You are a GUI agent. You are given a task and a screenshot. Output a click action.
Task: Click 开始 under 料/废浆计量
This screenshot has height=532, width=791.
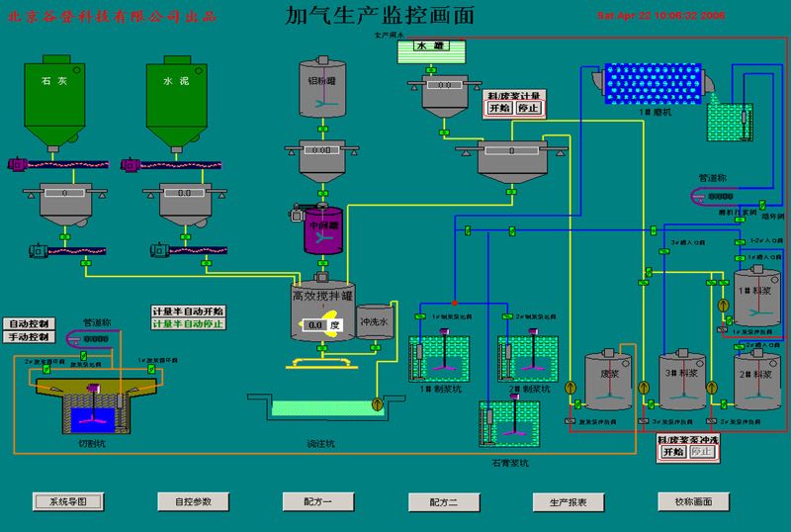pos(498,109)
